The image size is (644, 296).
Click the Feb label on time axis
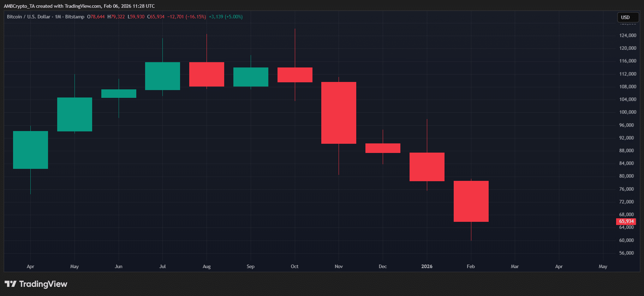[471, 266]
